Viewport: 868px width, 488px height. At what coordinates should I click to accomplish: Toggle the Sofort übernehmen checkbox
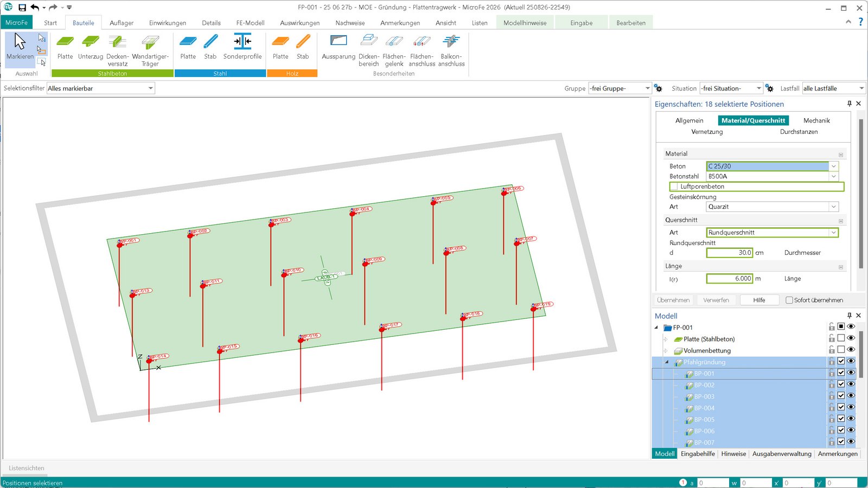[x=789, y=300]
